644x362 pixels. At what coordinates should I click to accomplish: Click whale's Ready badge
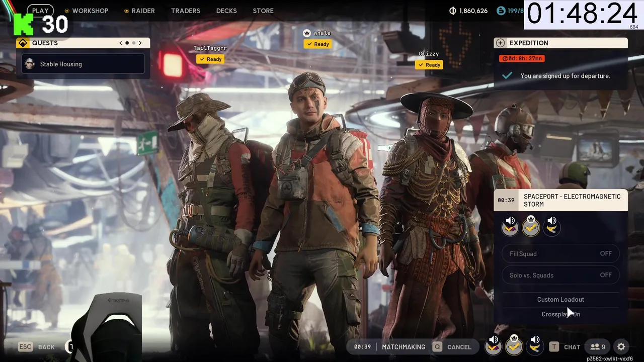pyautogui.click(x=317, y=44)
